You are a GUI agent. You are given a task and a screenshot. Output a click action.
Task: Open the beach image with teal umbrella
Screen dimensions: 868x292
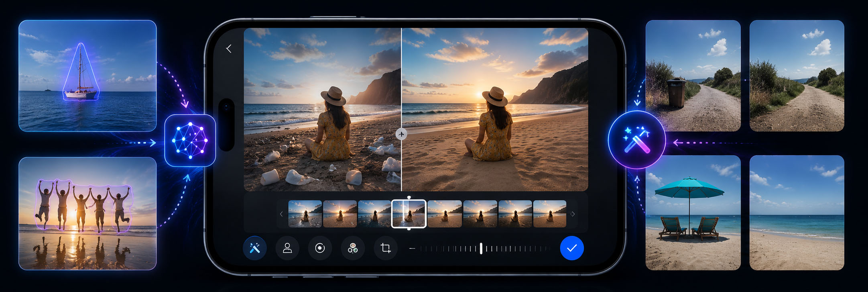coord(693,212)
